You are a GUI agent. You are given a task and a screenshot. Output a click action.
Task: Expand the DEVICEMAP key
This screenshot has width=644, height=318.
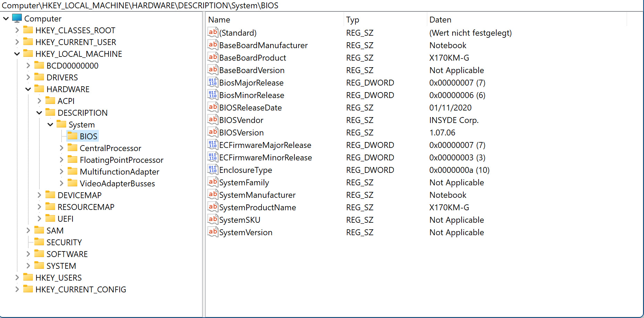pyautogui.click(x=39, y=195)
